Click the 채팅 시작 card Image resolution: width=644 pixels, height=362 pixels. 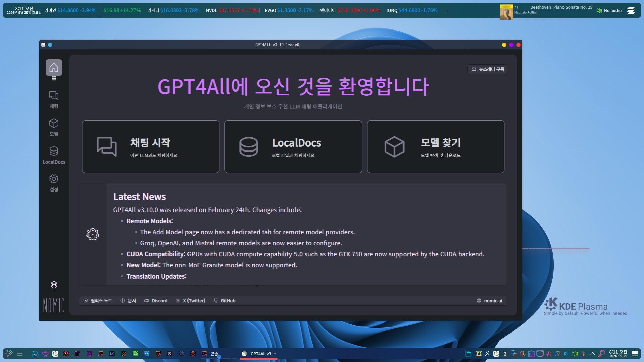151,147
